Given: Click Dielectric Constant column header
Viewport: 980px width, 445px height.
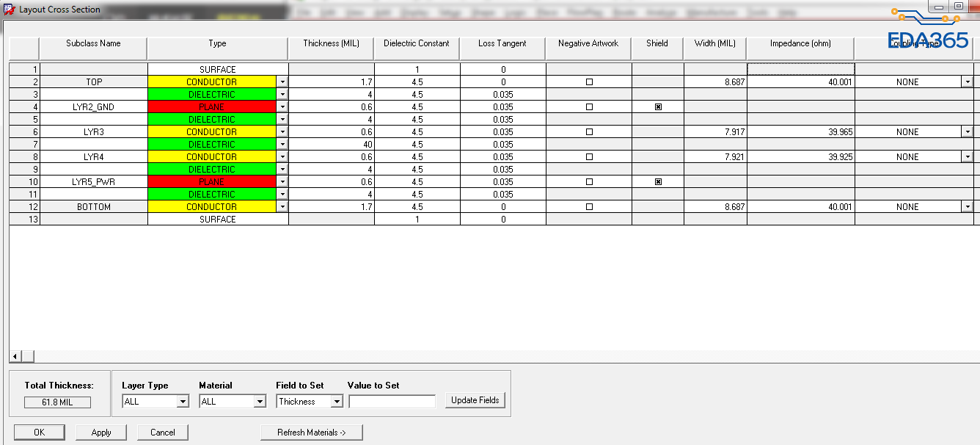Looking at the screenshot, I should click(417, 47).
